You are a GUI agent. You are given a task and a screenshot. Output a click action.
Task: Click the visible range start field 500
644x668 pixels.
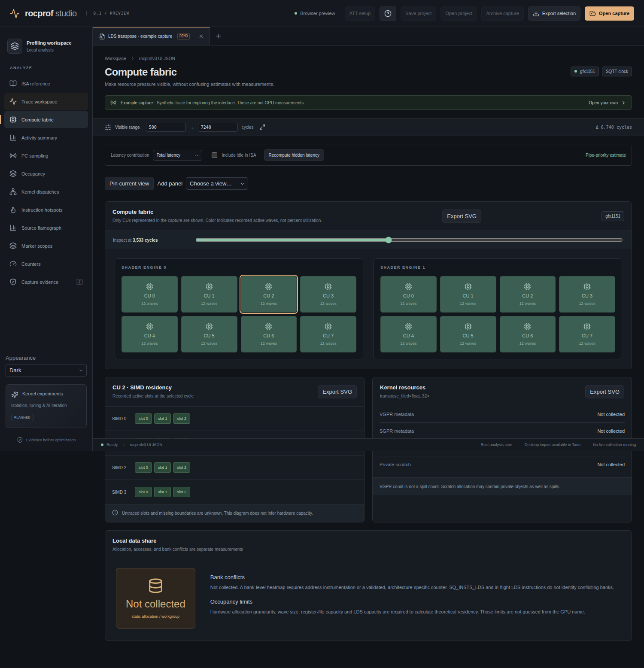pos(166,127)
